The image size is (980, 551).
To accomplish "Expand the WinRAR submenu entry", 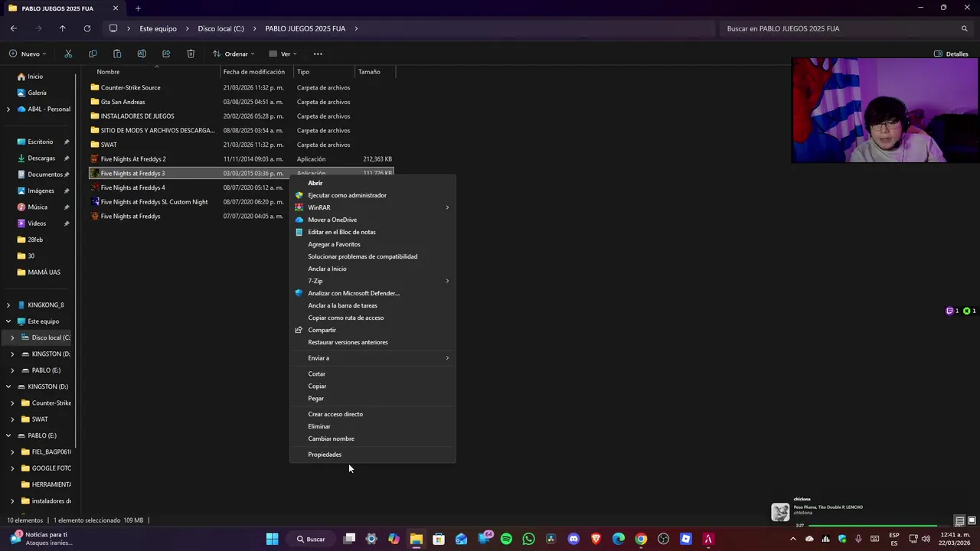I will [x=373, y=207].
